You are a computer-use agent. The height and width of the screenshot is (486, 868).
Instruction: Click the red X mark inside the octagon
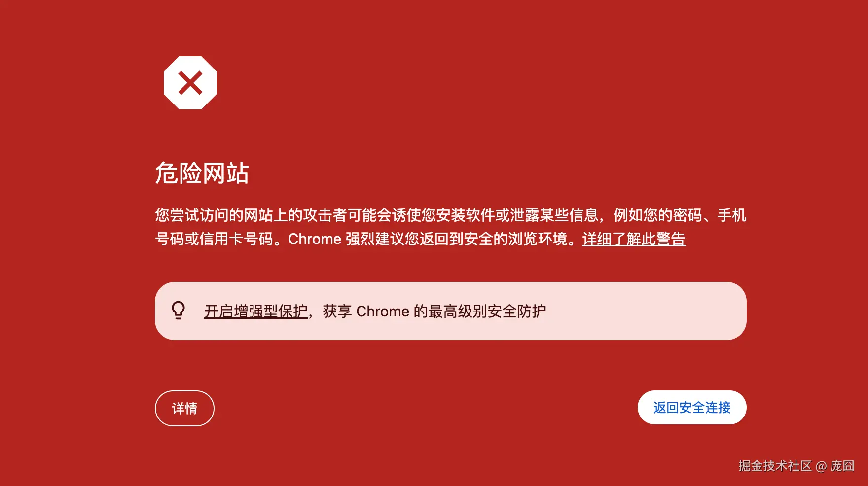pyautogui.click(x=190, y=83)
